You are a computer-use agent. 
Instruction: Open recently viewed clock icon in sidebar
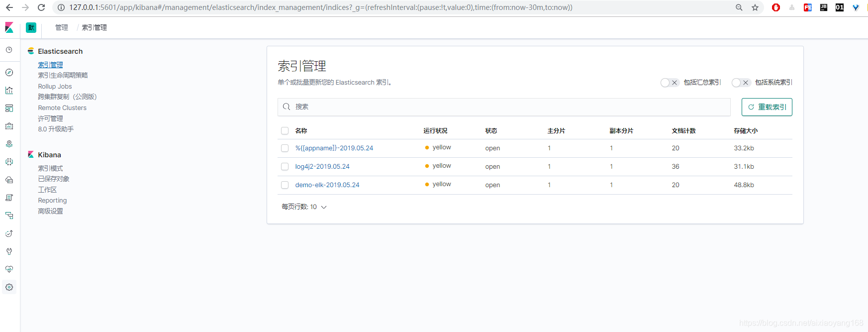pos(9,50)
